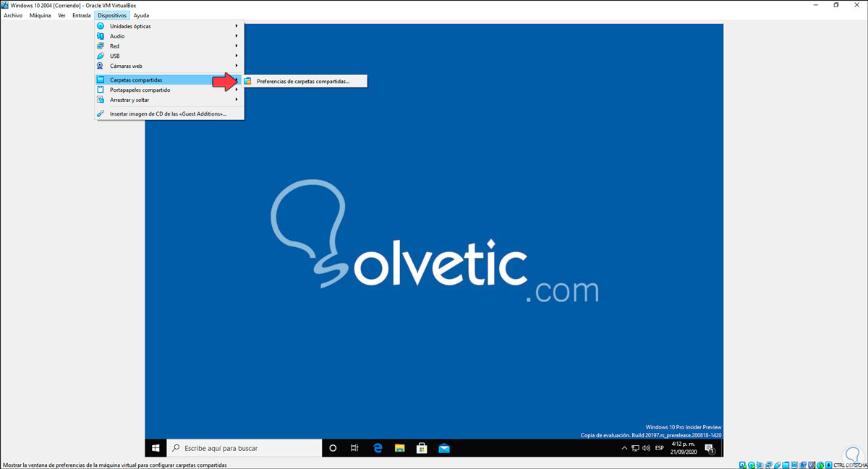
Task: Open the Ayuda menu
Action: click(x=141, y=15)
